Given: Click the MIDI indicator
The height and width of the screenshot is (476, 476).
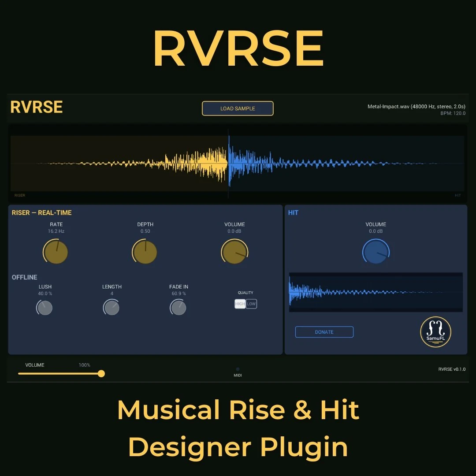Looking at the screenshot, I should click(238, 370).
